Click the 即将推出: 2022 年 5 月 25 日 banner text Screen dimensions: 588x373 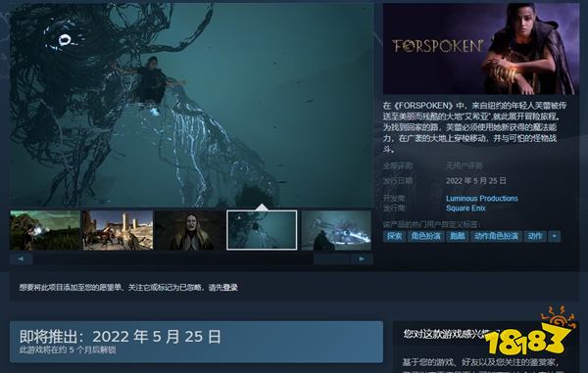[121, 337]
